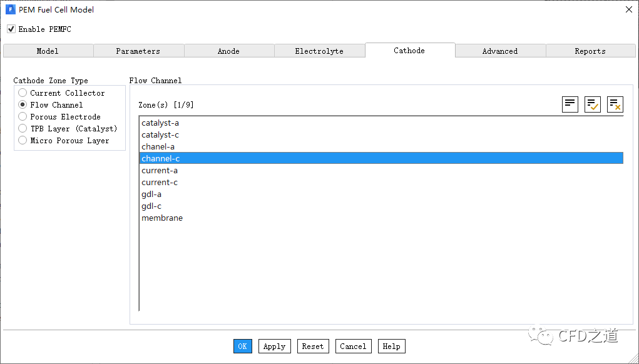Open the Electrolyte tab

319,51
